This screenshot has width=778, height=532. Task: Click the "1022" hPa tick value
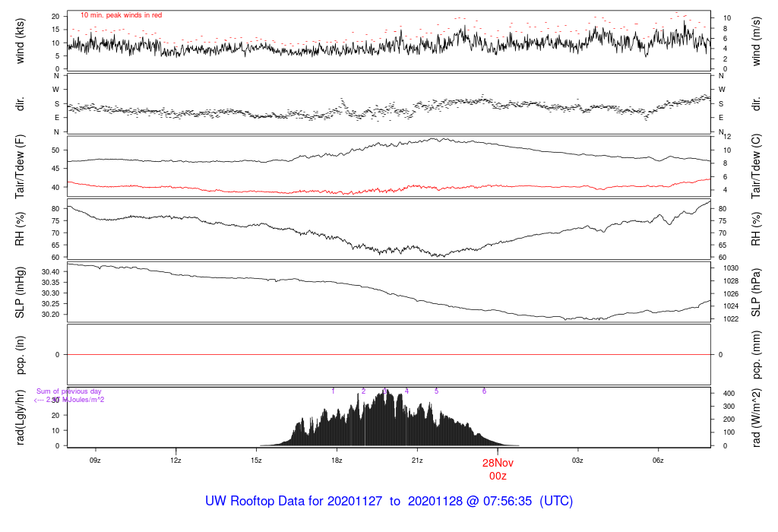[731, 319]
